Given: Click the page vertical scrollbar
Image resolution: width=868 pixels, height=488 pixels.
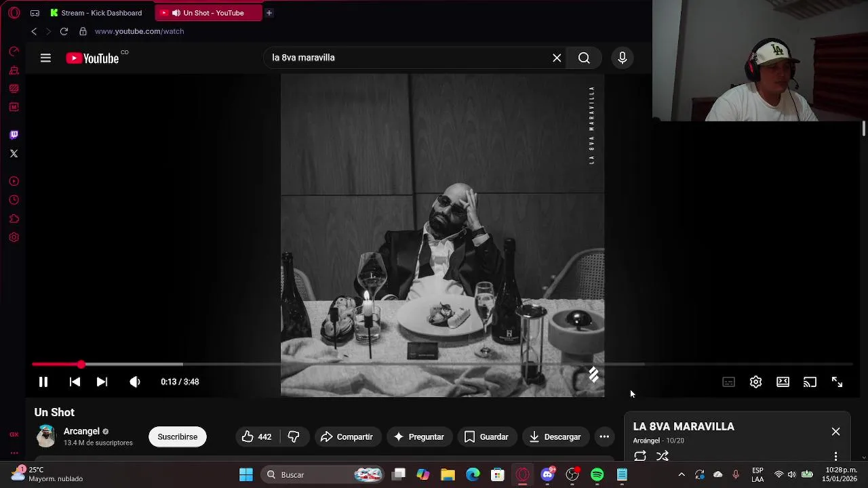Looking at the screenshot, I should (x=864, y=129).
